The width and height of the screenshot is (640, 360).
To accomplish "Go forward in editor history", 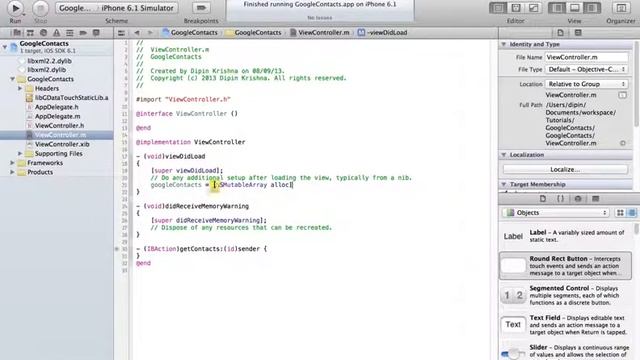I will 150,33.
